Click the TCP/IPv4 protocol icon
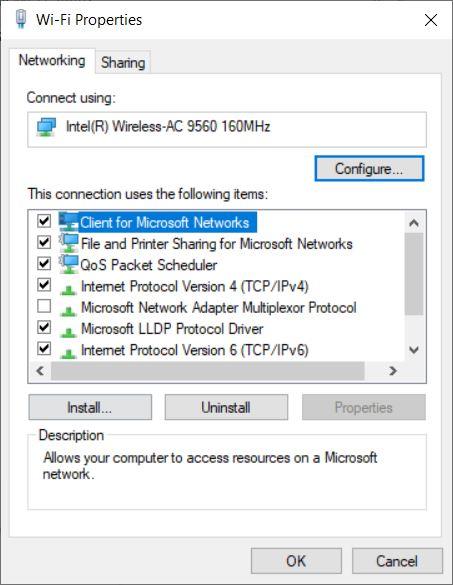 (x=68, y=289)
